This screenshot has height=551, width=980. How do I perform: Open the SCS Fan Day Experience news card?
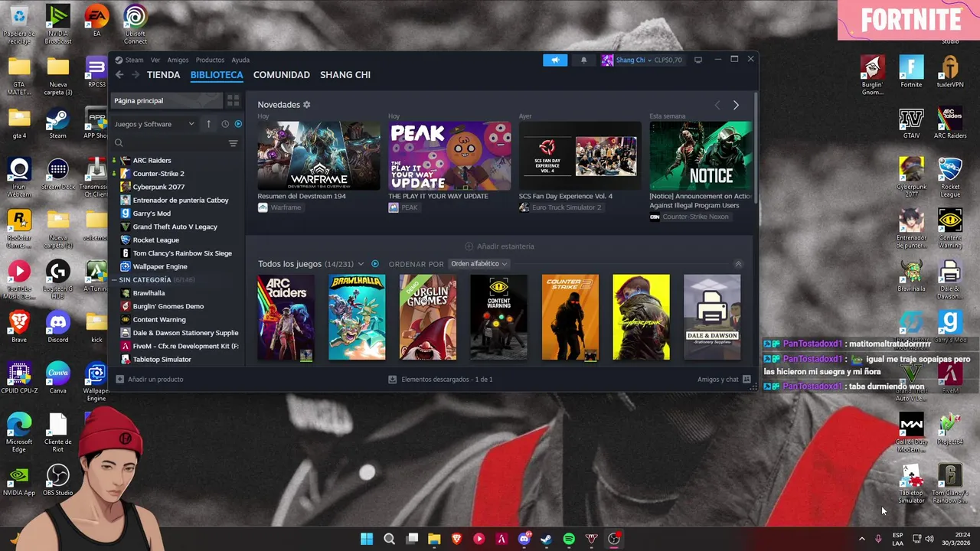click(x=580, y=156)
